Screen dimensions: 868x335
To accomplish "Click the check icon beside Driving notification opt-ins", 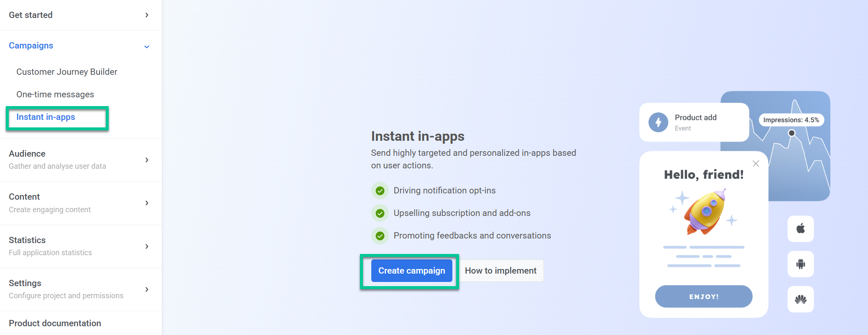I will 380,191.
